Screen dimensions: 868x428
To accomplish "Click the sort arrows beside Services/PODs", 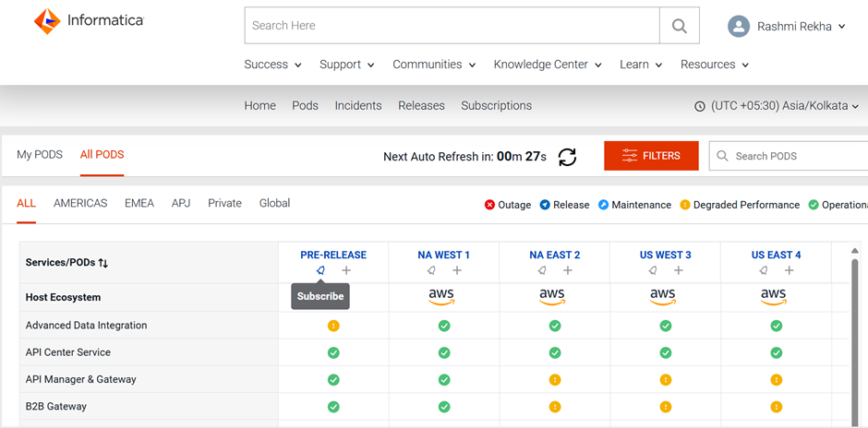I will click(x=103, y=263).
